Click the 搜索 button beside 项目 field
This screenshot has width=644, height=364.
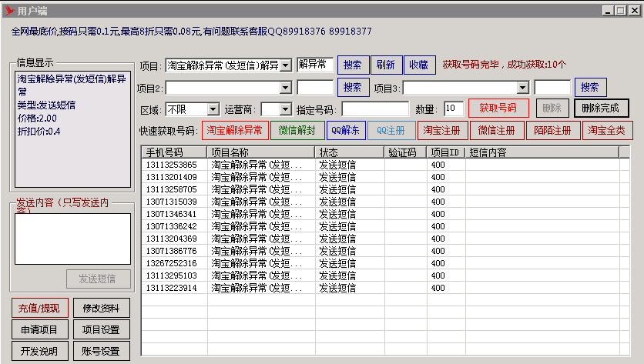[354, 65]
